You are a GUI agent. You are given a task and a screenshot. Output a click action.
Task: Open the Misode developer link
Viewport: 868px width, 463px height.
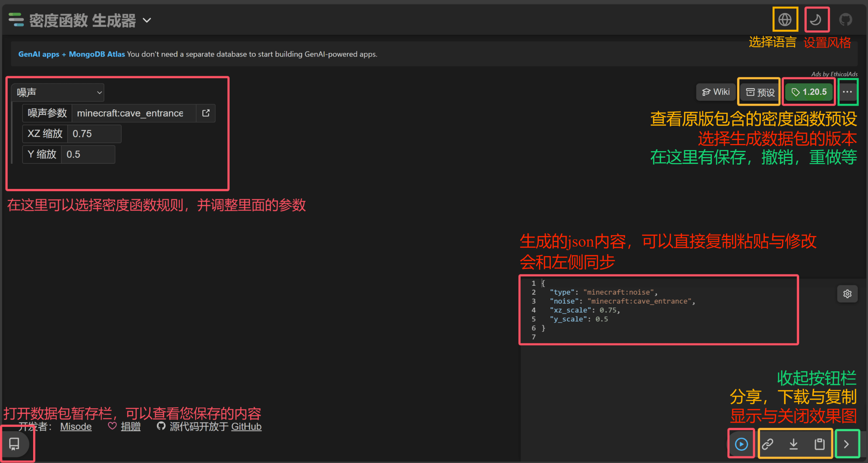[x=76, y=427]
